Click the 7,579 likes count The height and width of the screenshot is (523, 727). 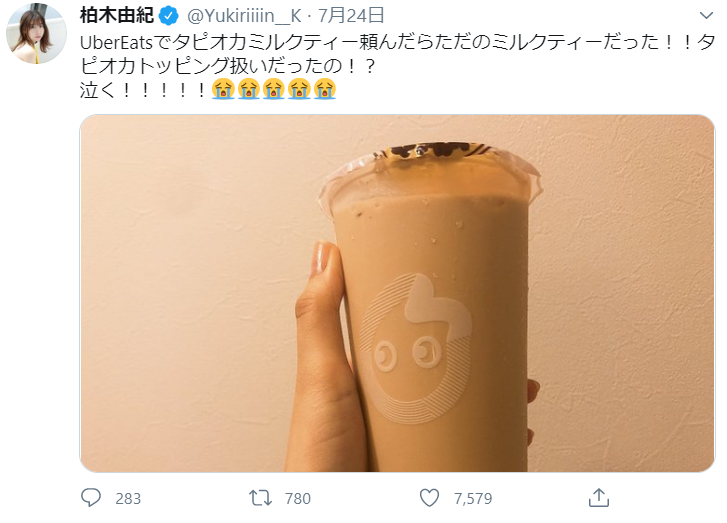[x=473, y=498]
